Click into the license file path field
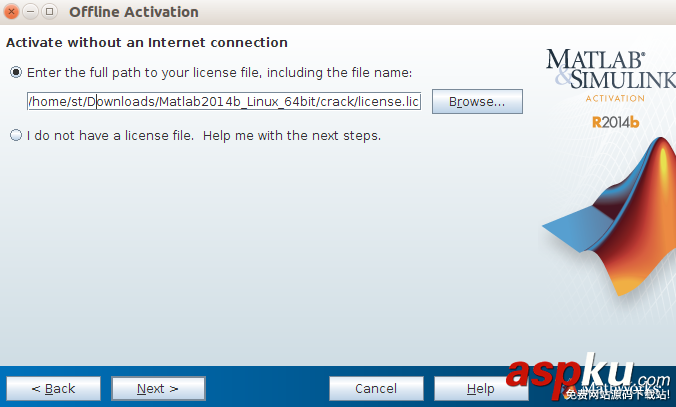The width and height of the screenshot is (676, 407). (224, 101)
